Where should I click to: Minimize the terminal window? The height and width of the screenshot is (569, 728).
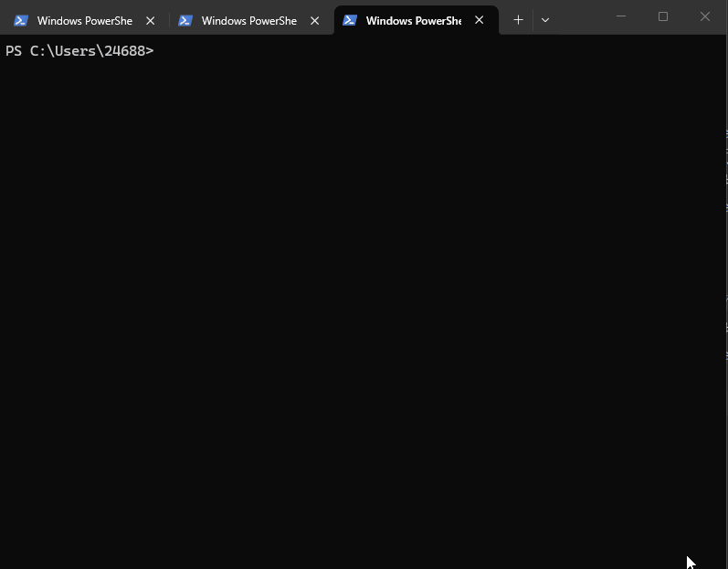coord(621,16)
